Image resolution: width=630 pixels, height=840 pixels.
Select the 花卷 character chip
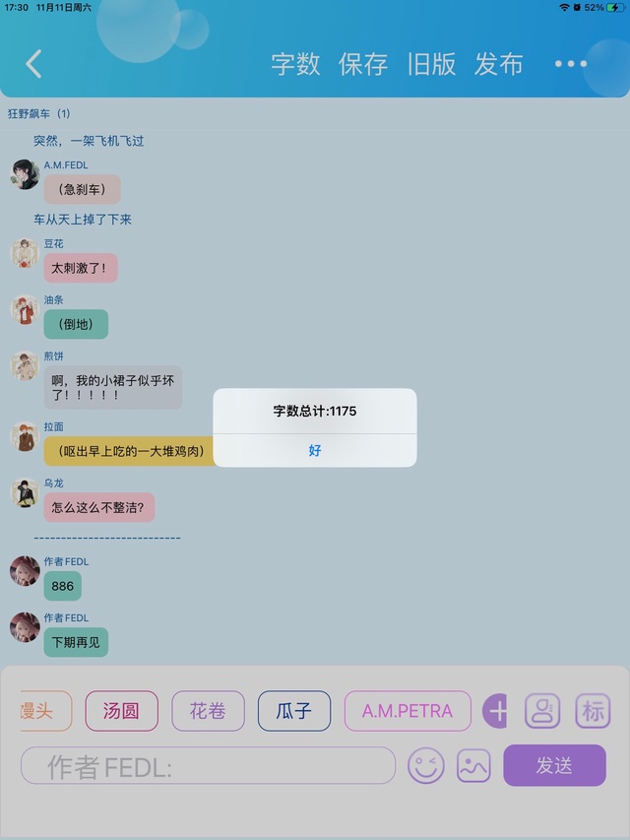tap(208, 711)
